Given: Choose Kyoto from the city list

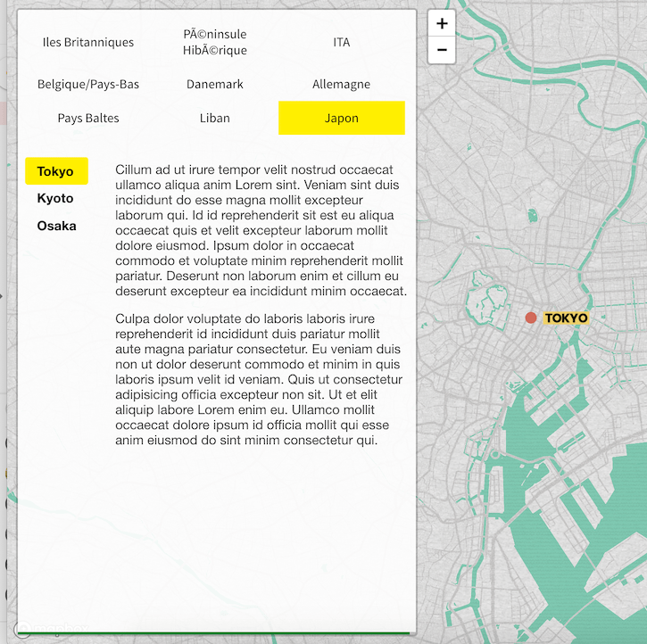Looking at the screenshot, I should (x=55, y=198).
